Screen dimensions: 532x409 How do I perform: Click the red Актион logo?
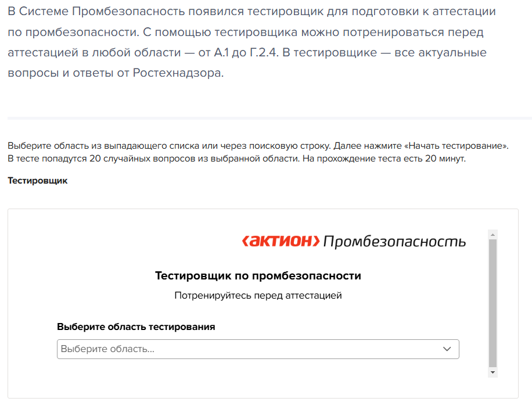point(281,241)
